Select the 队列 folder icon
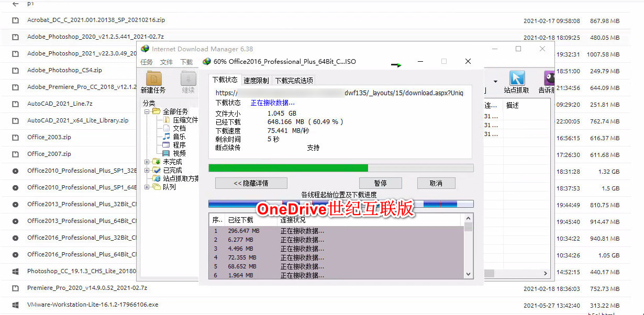 point(156,187)
